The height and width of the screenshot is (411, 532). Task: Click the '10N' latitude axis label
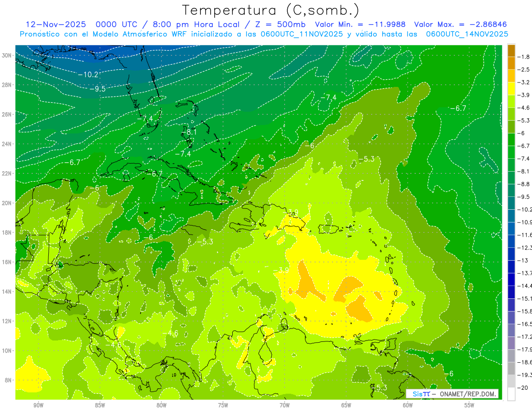click(x=8, y=350)
